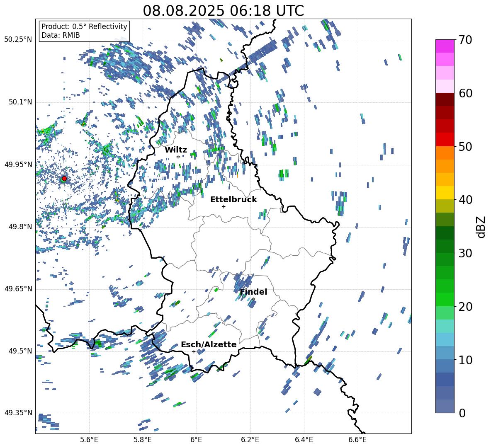This screenshot has width=491, height=448.
Task: Click the Product: 0.5° Reflectivity text
Action: pyautogui.click(x=84, y=27)
